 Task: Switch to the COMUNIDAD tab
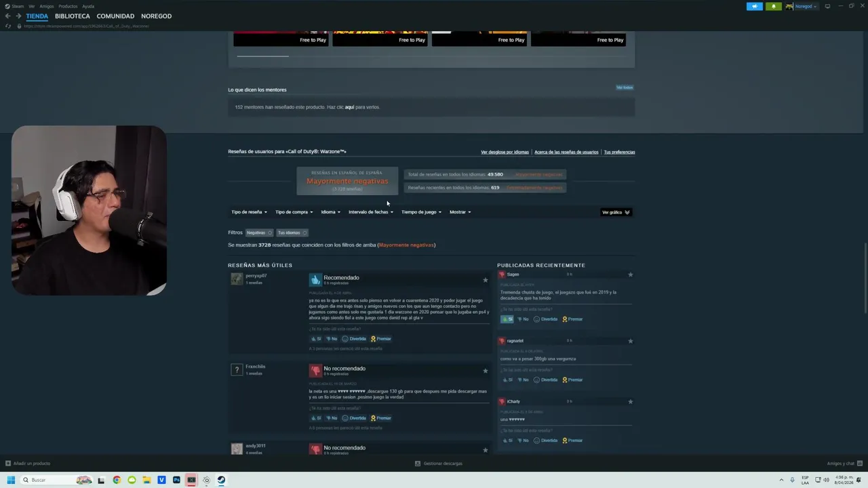coord(115,16)
